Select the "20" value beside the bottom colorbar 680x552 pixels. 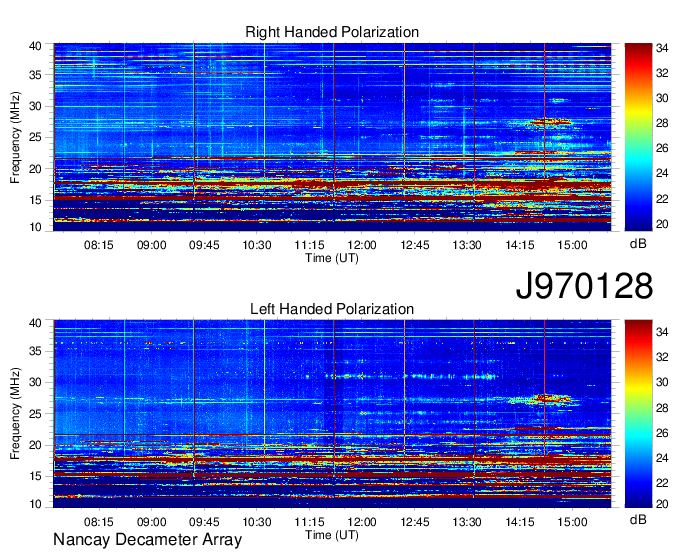(662, 504)
